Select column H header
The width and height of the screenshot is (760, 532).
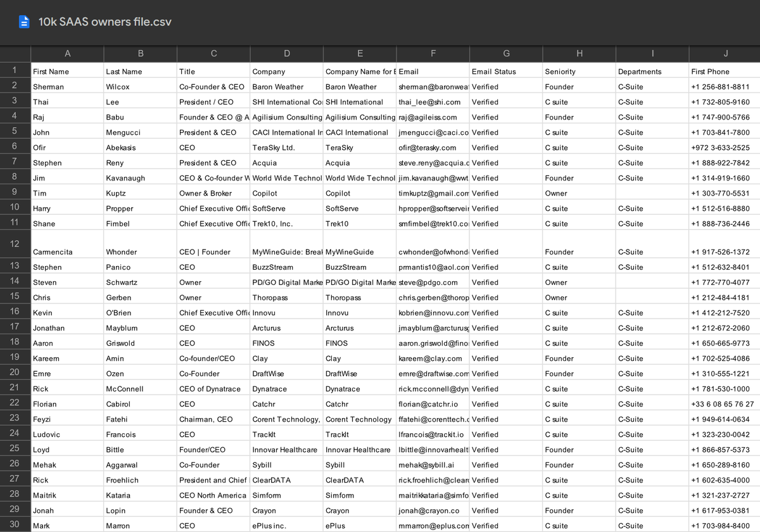coord(579,54)
